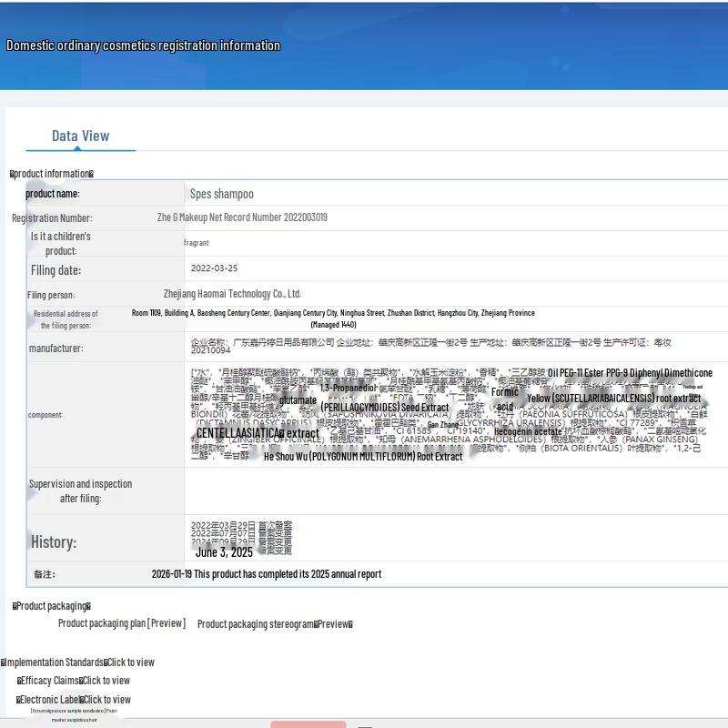The height and width of the screenshot is (728, 728).
Task: Select the '1,3-Propanediol' ingredient
Action: pos(348,388)
